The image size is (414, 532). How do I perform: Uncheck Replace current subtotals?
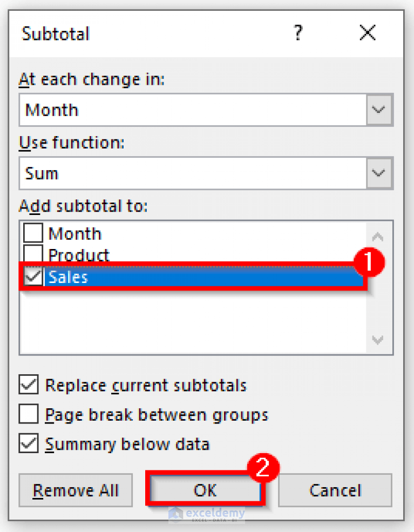coord(30,385)
